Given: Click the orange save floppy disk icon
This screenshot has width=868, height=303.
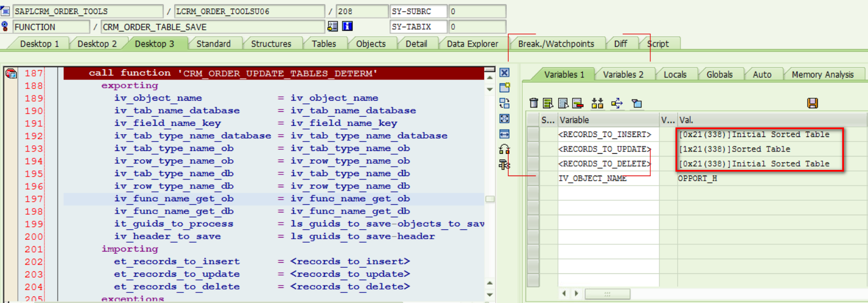Looking at the screenshot, I should (813, 103).
